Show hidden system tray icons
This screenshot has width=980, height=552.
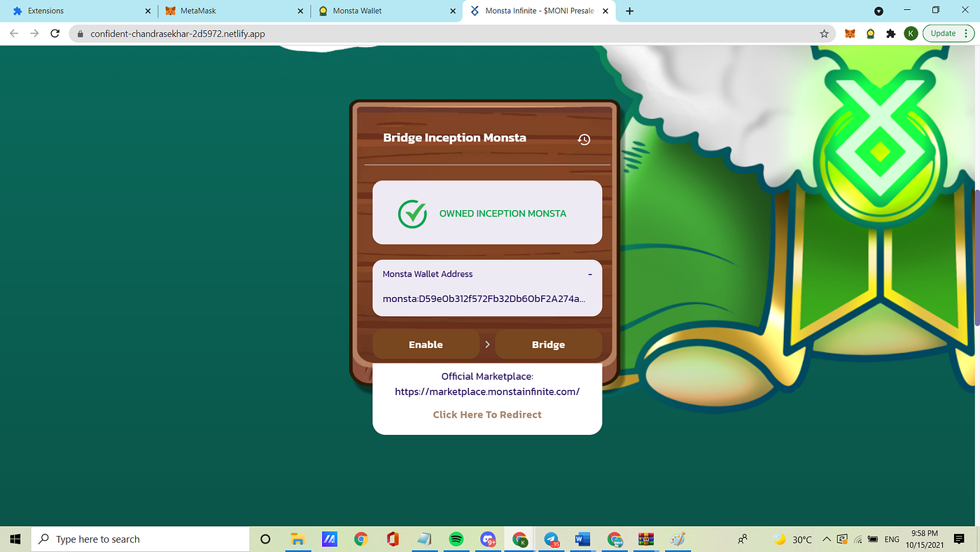pyautogui.click(x=827, y=539)
